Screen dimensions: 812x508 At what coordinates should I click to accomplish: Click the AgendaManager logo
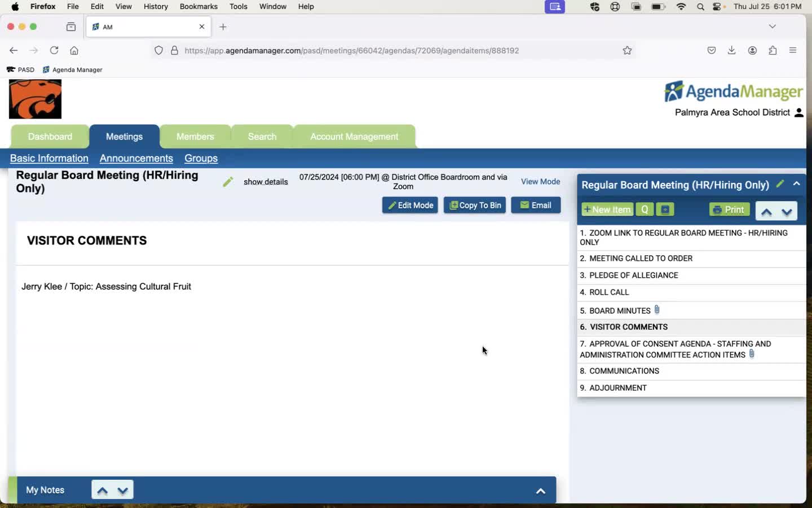coord(734,91)
